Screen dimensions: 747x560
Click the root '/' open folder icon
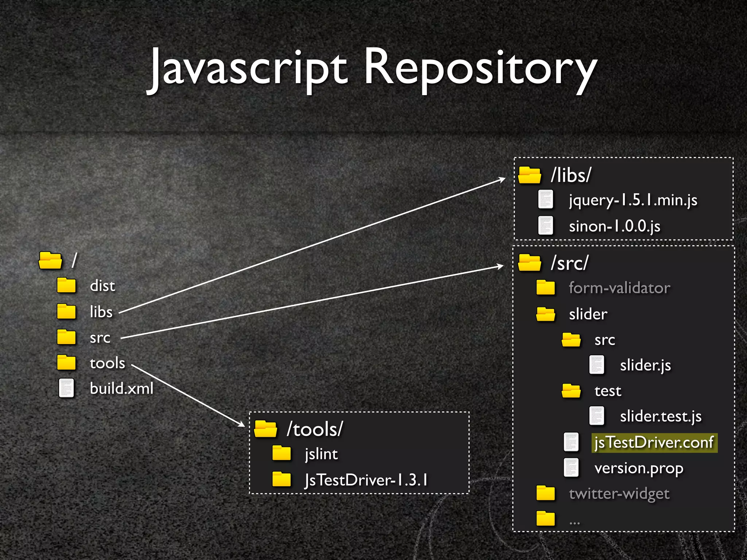point(50,260)
